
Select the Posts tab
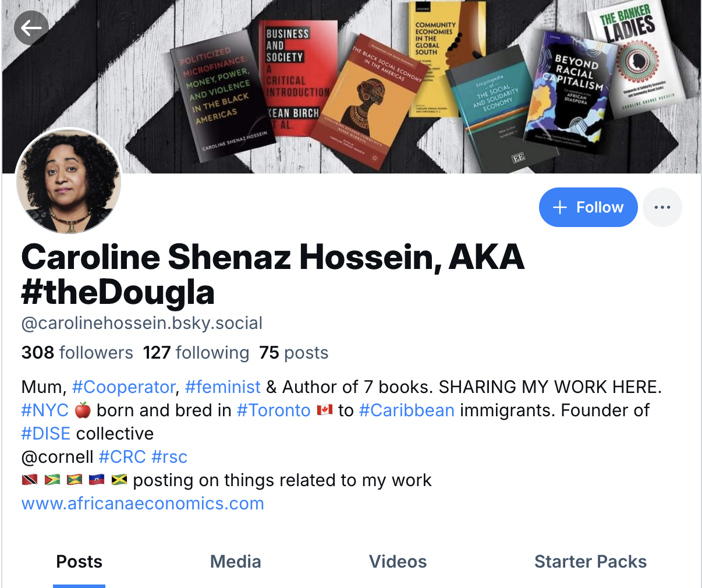click(79, 562)
